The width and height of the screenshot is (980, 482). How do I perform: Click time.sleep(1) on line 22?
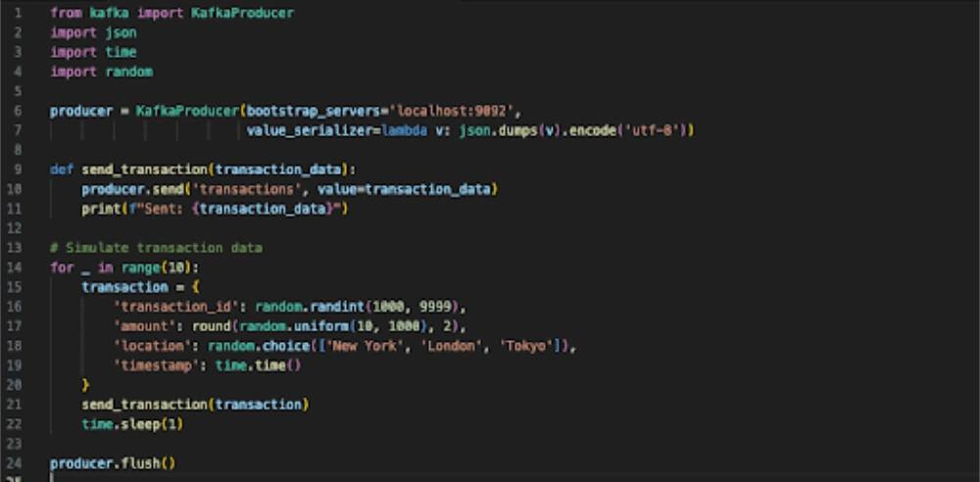coord(132,424)
